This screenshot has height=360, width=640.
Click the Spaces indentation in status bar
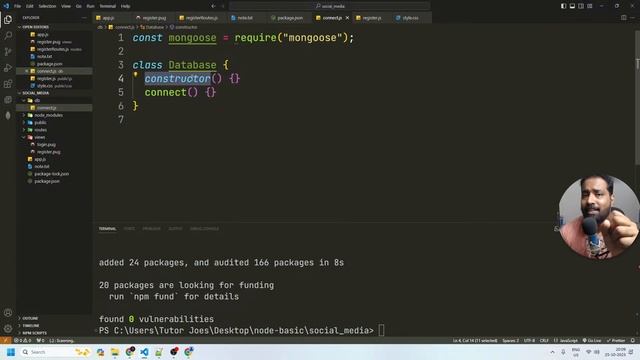click(511, 340)
